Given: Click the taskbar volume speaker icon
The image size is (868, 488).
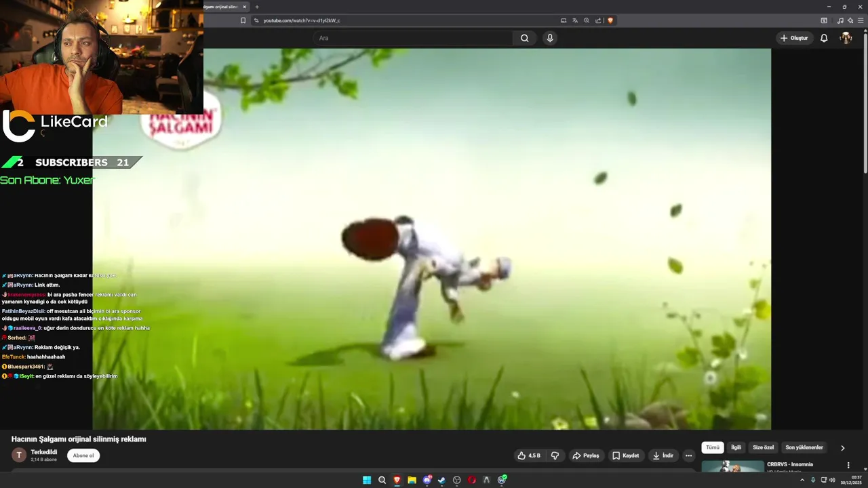Looking at the screenshot, I should [x=832, y=480].
